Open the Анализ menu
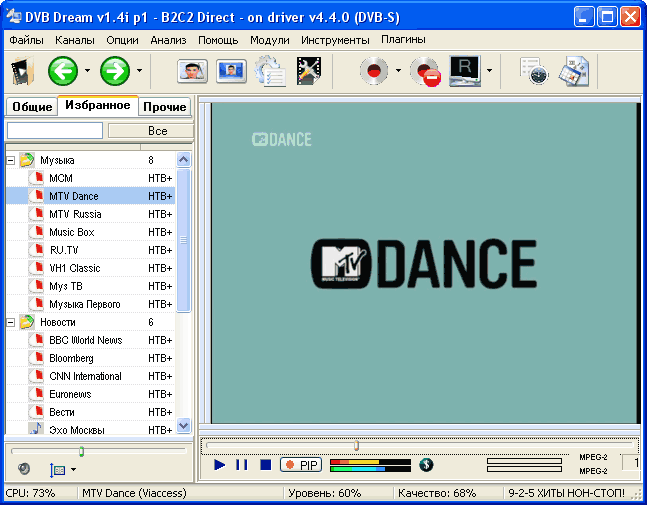 tap(168, 40)
